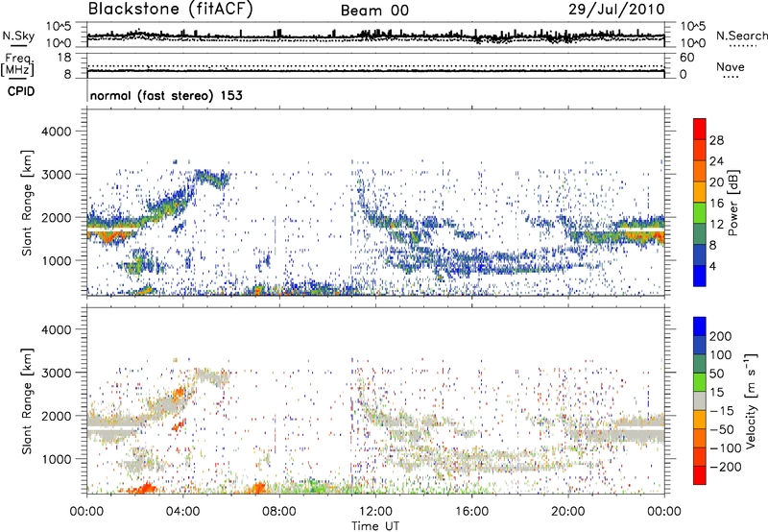Click the 4 label on Power color bar

coord(712,266)
